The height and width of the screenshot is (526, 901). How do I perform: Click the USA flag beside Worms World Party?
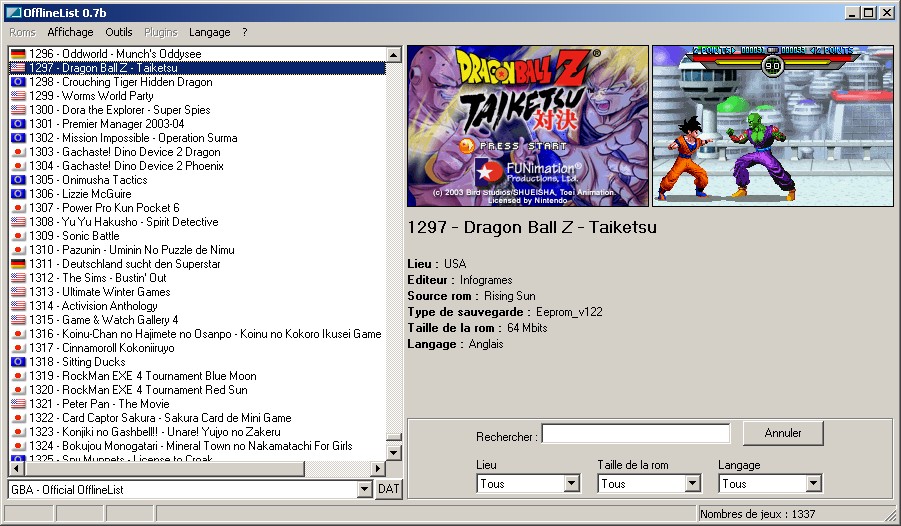[x=18, y=96]
